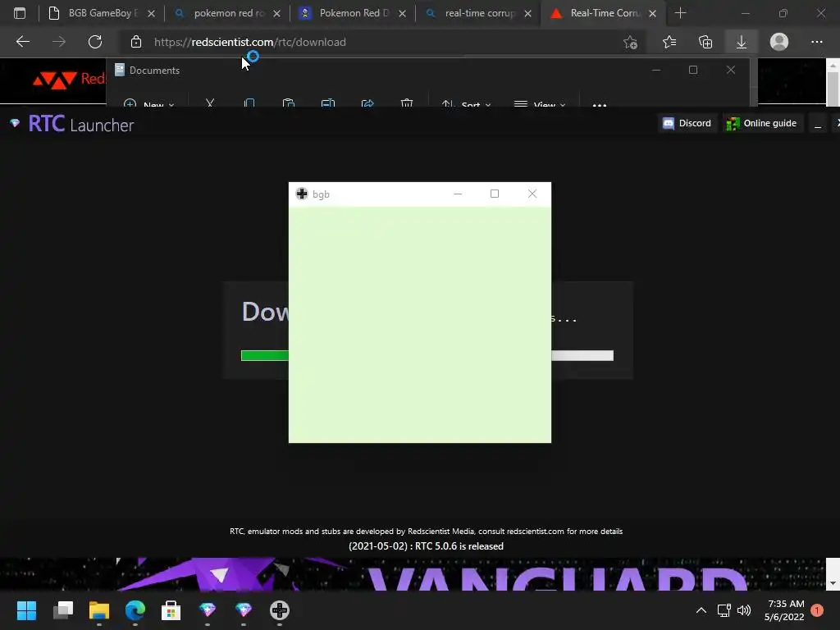Viewport: 840px width, 630px height.
Task: Open the Windows Start menu
Action: (27, 610)
